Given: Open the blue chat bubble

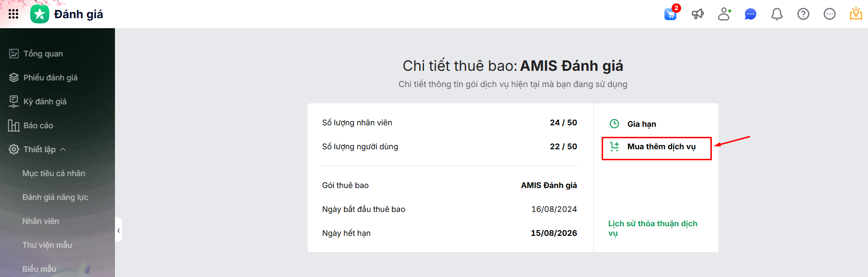Looking at the screenshot, I should pyautogui.click(x=750, y=14).
